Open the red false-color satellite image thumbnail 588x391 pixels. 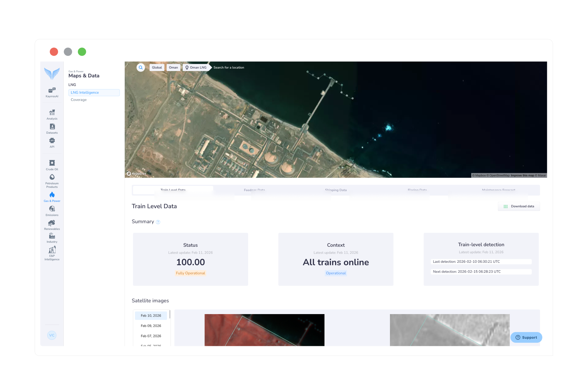264,330
